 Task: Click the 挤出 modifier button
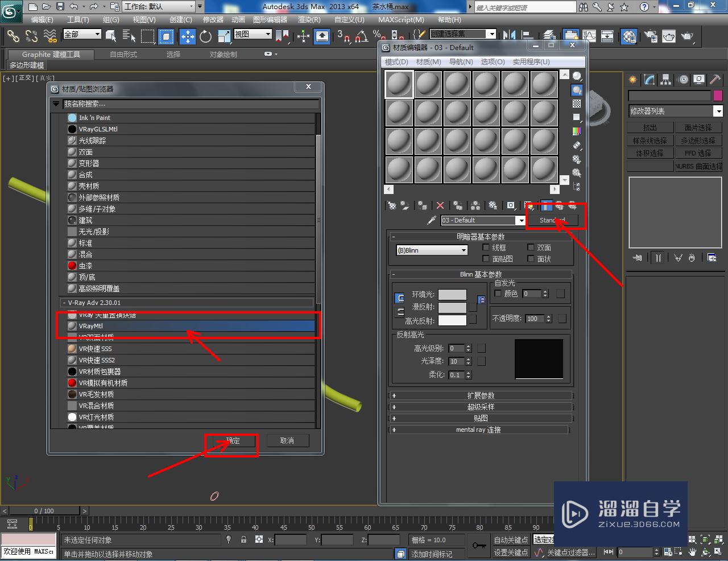tap(650, 127)
